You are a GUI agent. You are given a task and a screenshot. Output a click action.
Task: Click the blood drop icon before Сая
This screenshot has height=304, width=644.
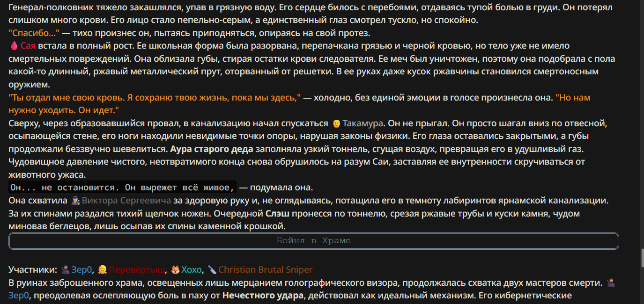pyautogui.click(x=14, y=46)
